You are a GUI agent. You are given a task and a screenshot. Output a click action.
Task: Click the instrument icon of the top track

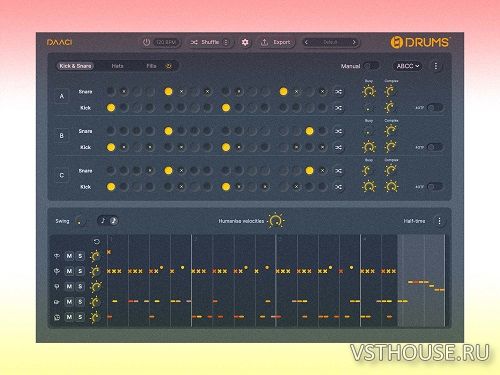[57, 256]
